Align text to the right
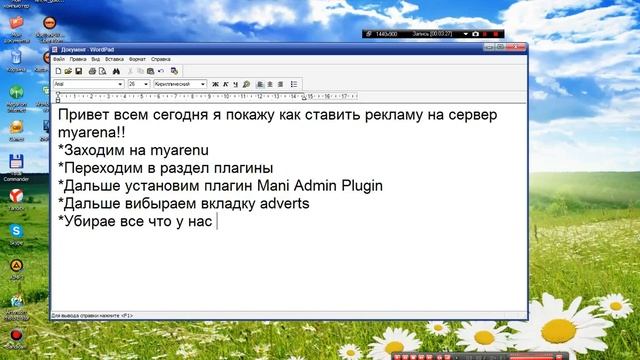Viewport: 640px width, 360px height. click(280, 84)
